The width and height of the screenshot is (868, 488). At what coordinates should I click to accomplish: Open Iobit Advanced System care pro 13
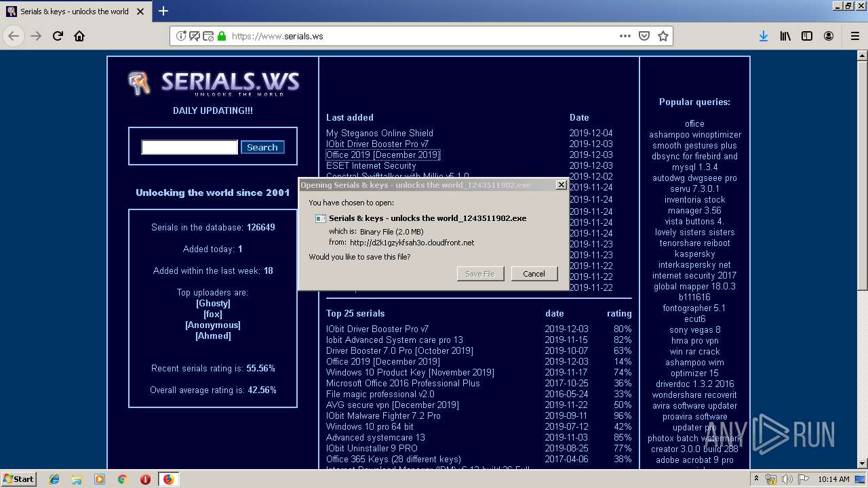tap(395, 340)
